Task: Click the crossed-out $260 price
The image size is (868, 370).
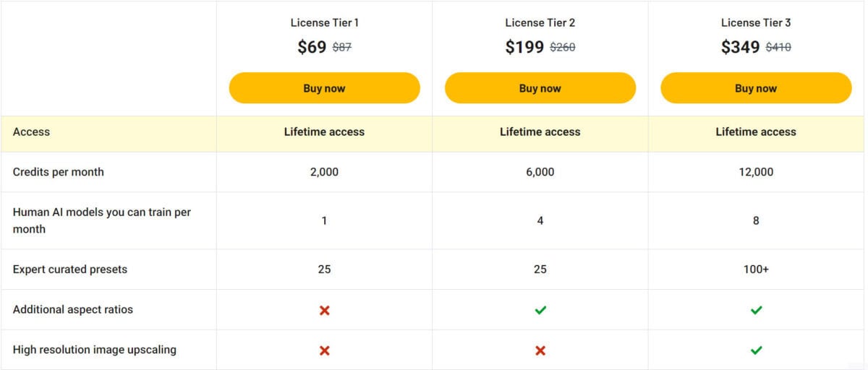Action: [563, 48]
